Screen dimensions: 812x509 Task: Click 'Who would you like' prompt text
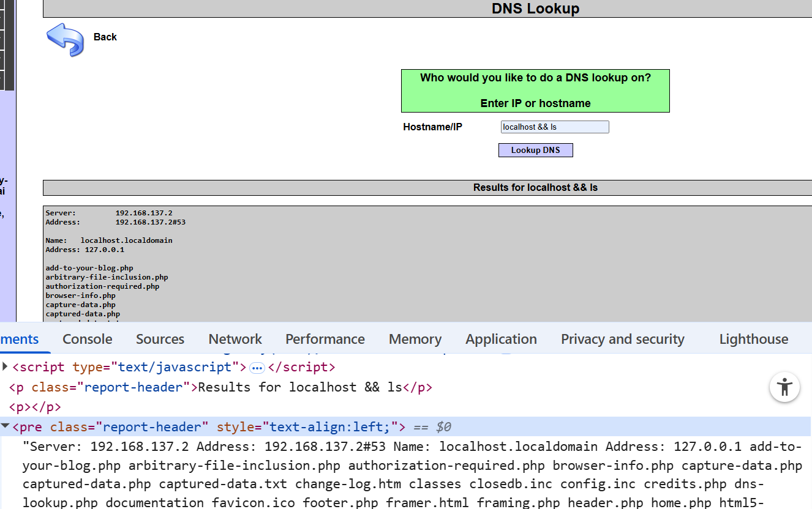pos(535,78)
